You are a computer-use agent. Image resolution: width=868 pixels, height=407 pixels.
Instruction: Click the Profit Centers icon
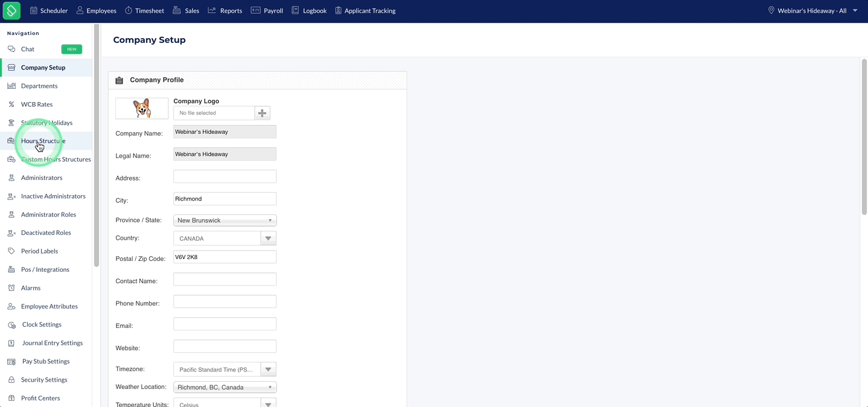tap(11, 398)
